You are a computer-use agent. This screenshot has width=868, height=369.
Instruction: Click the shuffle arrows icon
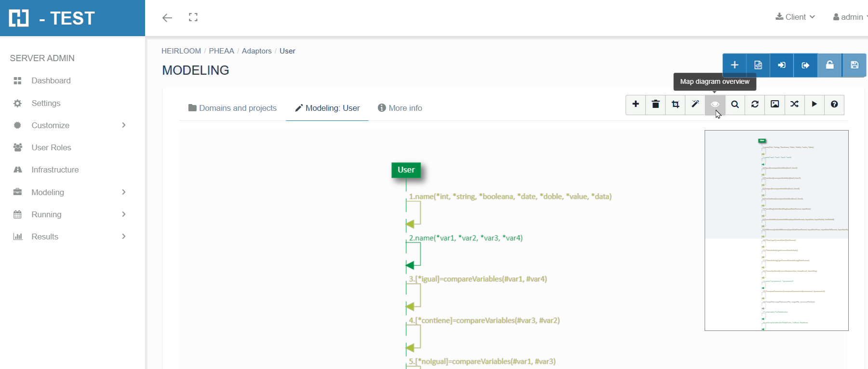coord(794,105)
